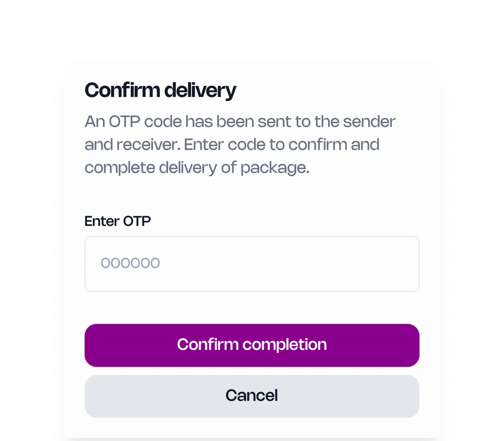Click the word 'OTP' in the description
This screenshot has height=441, width=504.
pyautogui.click(x=124, y=122)
